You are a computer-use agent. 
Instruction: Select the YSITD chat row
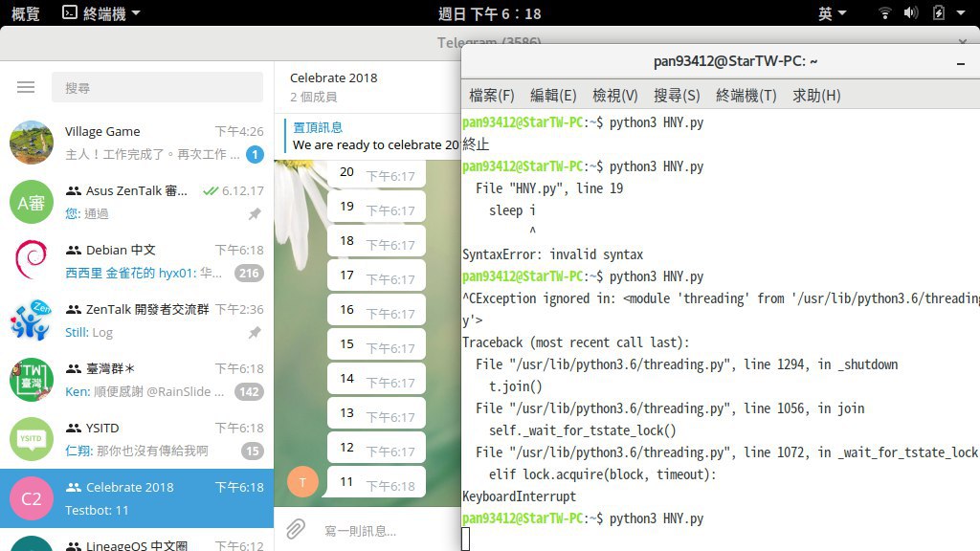[137, 439]
